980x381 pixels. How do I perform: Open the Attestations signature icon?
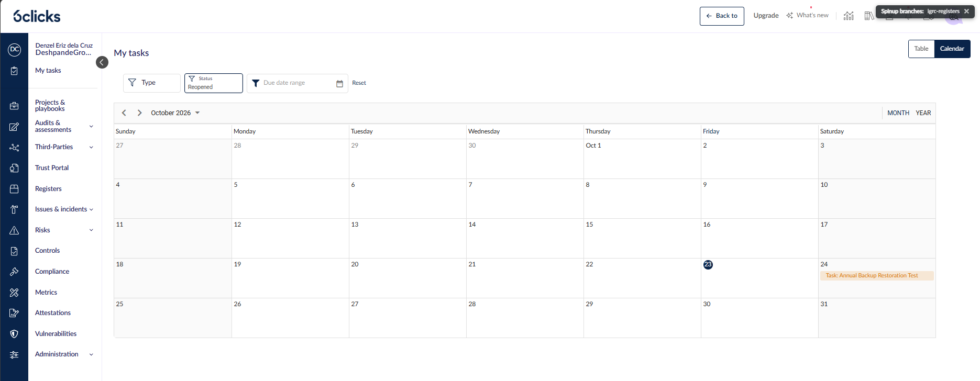pyautogui.click(x=14, y=313)
